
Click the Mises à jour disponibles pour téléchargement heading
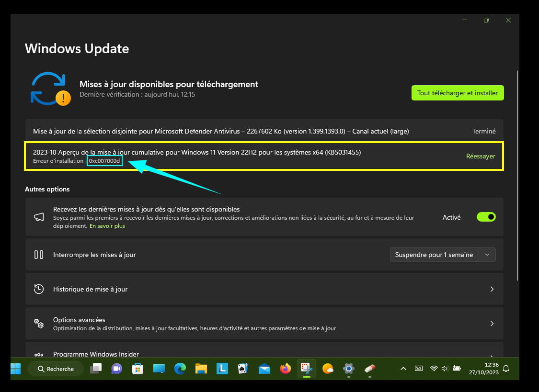click(x=169, y=84)
